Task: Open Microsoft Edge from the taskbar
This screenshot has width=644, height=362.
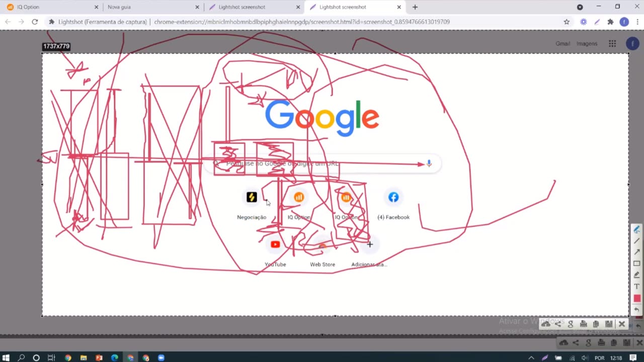Action: pyautogui.click(x=115, y=357)
